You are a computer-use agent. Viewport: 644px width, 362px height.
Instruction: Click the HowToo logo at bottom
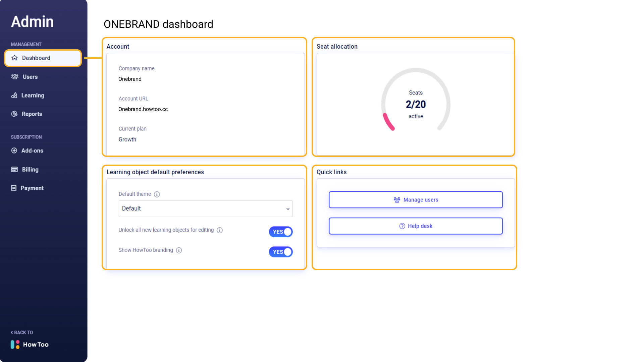[x=29, y=345]
